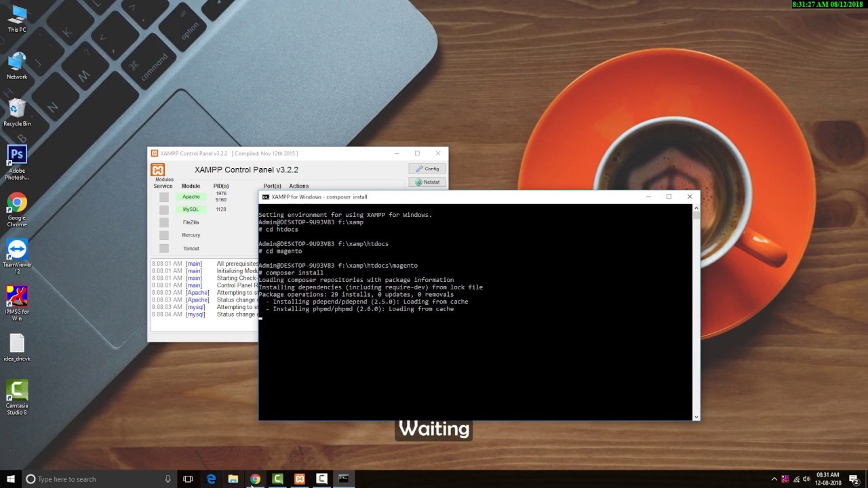868x488 pixels.
Task: Toggle the FileZilla service checkbox in XAMPP
Action: (x=164, y=222)
